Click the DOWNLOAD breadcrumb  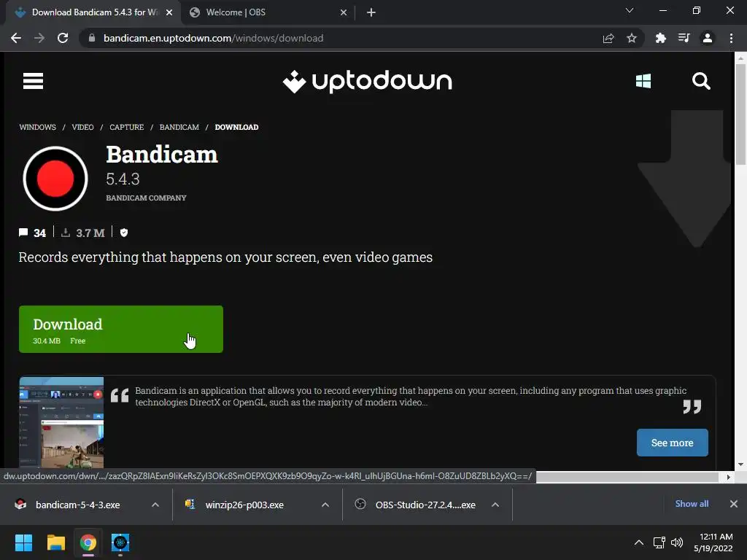click(237, 127)
